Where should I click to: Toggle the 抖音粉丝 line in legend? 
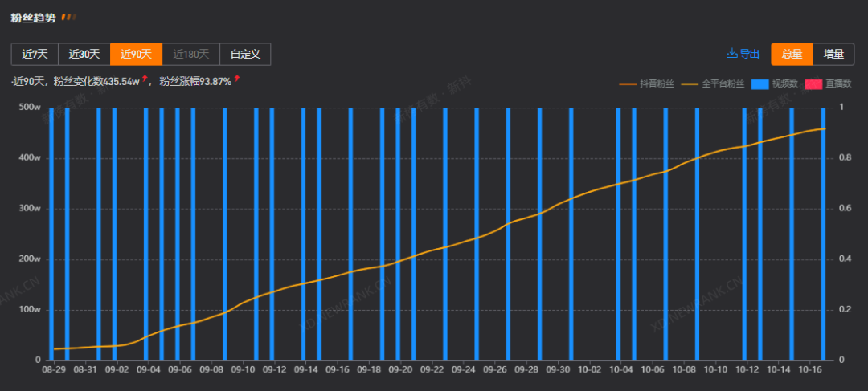point(647,83)
